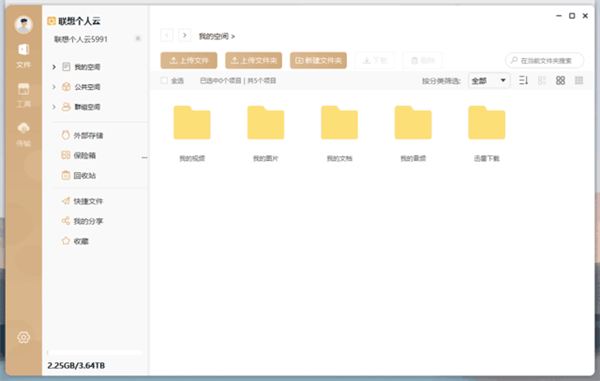
Task: Tick the 全选 (select all) checkbox
Action: click(x=164, y=80)
